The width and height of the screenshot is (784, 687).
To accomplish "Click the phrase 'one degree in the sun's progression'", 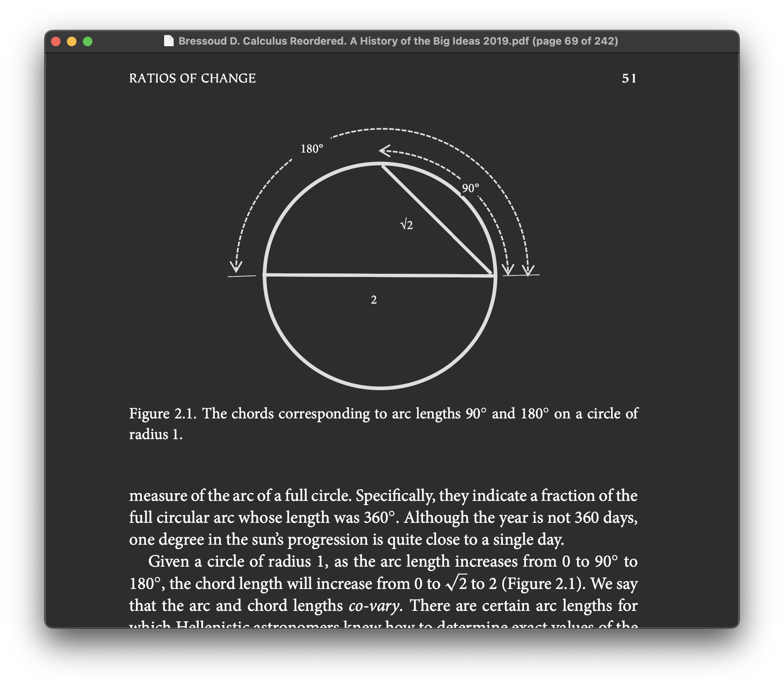I will point(249,540).
